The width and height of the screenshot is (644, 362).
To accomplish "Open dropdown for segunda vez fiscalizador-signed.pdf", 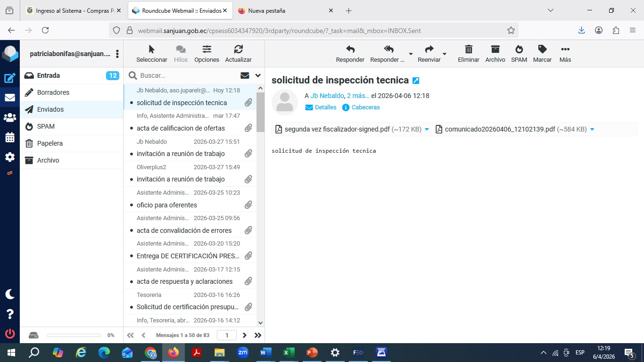I will (x=427, y=129).
